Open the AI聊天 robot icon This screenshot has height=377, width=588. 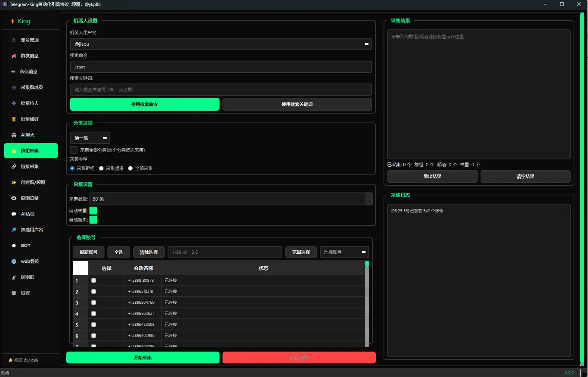pyautogui.click(x=14, y=135)
